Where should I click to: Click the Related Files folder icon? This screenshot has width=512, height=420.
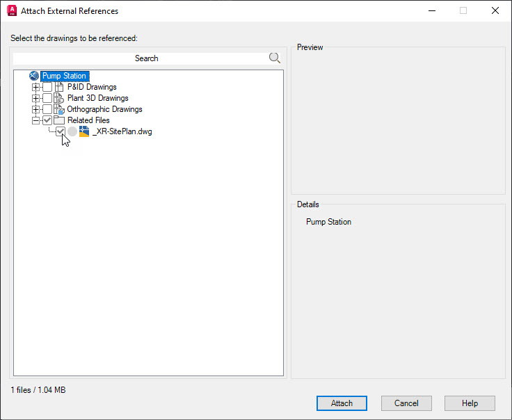click(58, 120)
